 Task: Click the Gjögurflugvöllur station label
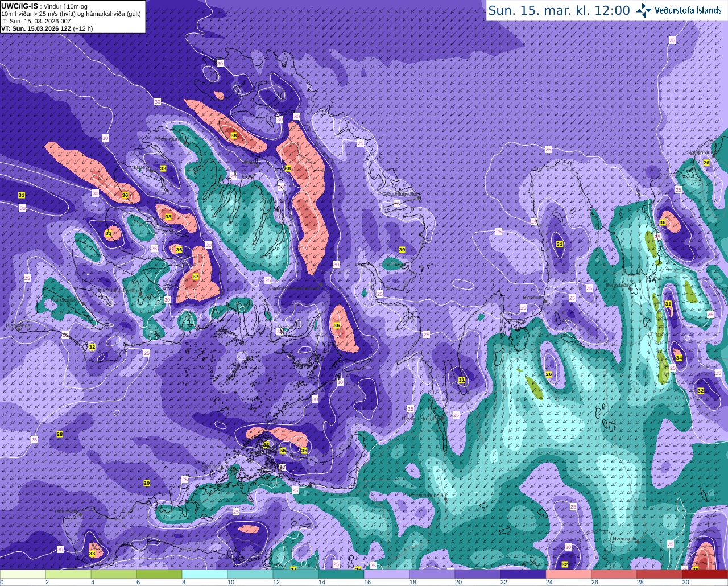(x=400, y=193)
